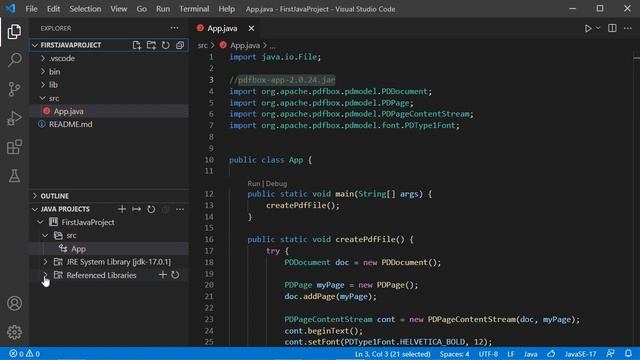Screen dimensions: 640x360
Task: Open the Selection menu
Action: point(85,9)
